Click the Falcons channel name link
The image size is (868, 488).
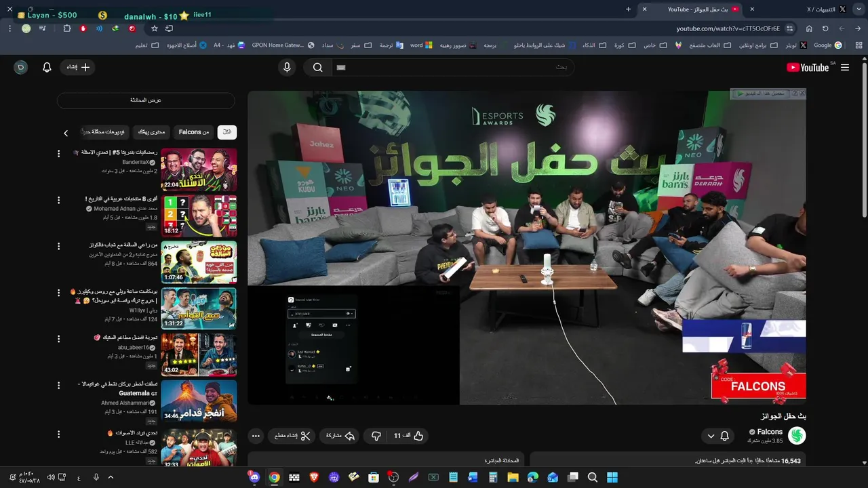click(x=769, y=432)
